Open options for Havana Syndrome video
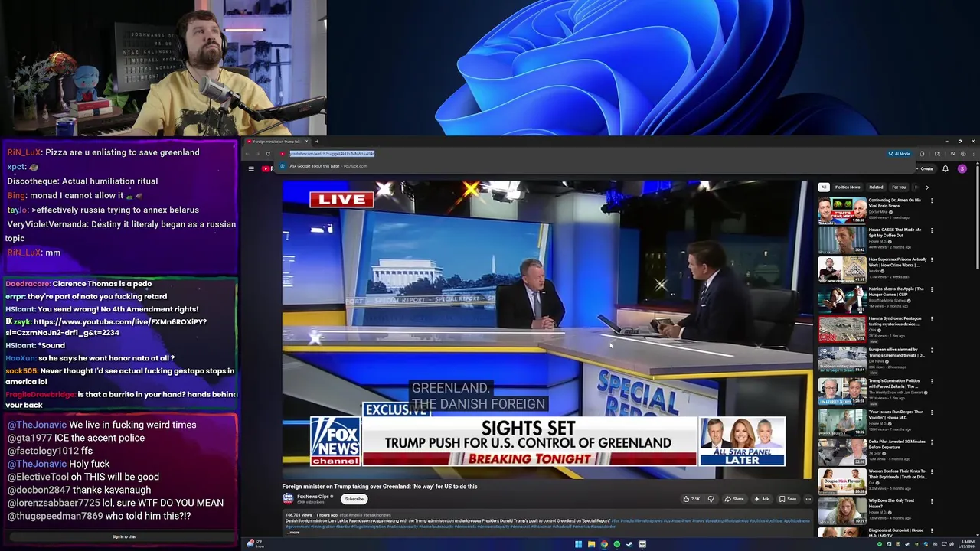This screenshot has height=551, width=980. (932, 318)
